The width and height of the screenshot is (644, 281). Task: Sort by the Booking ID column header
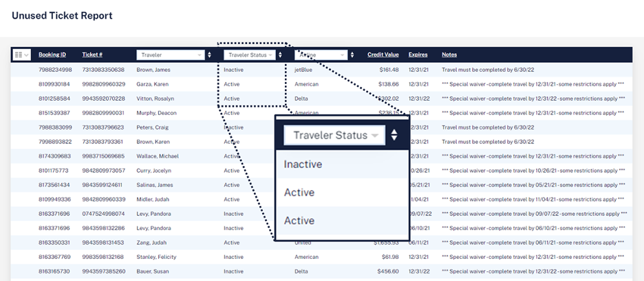click(x=52, y=54)
